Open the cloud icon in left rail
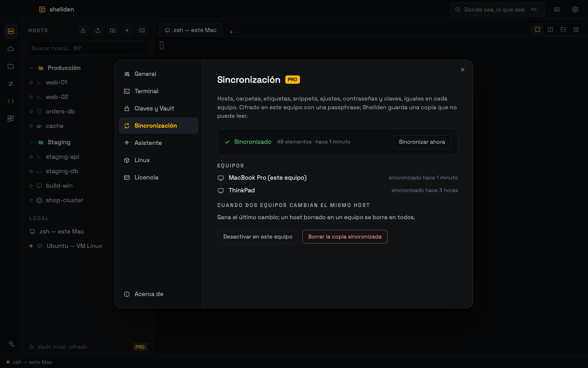 (x=11, y=49)
